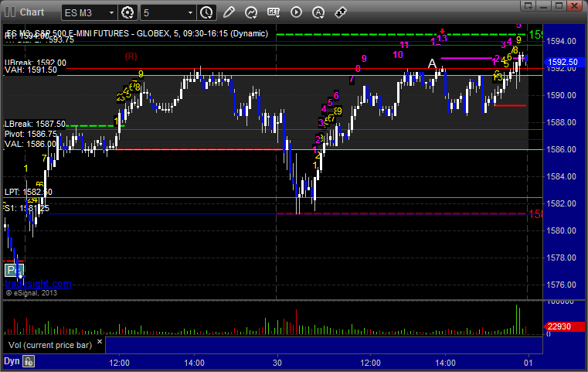The height and width of the screenshot is (372, 588).
Task: Close the chart window
Action: click(574, 5)
